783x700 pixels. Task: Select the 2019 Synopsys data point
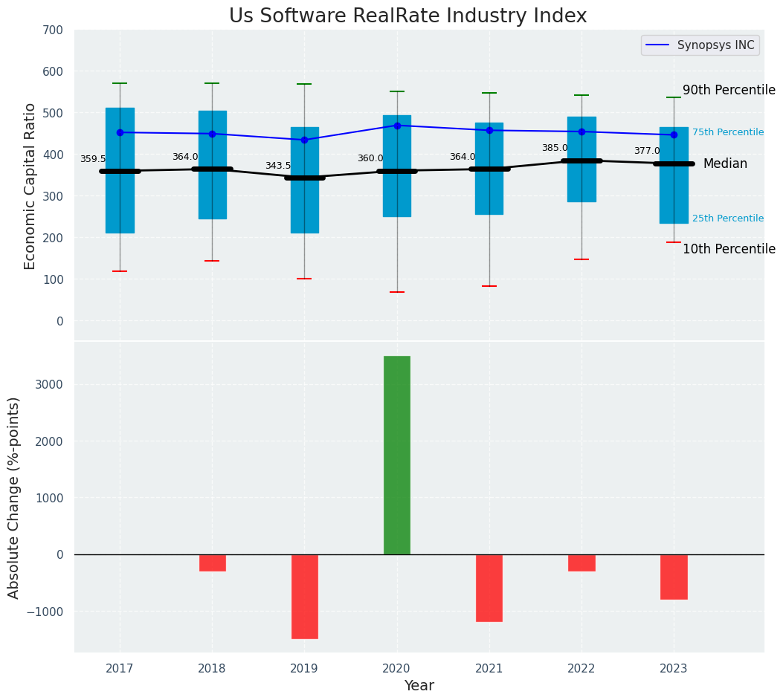coord(305,140)
